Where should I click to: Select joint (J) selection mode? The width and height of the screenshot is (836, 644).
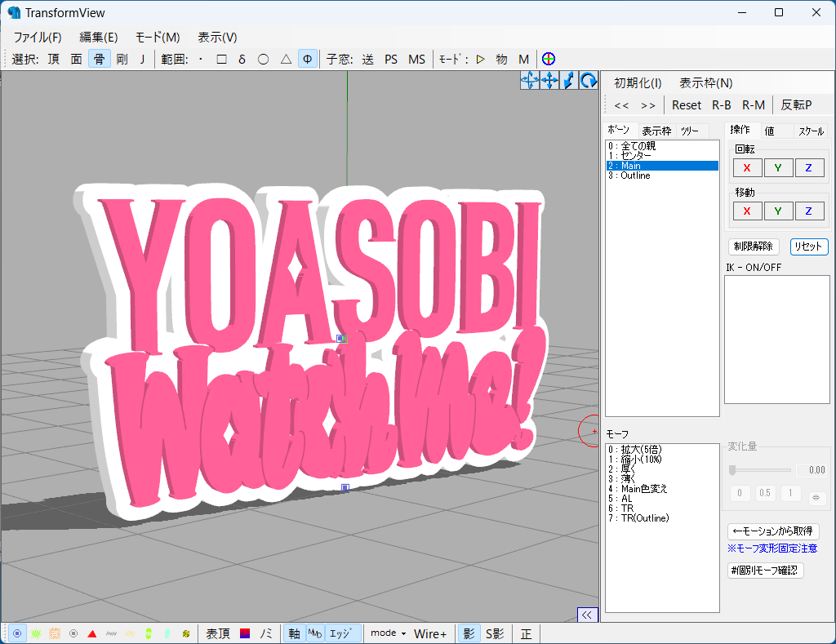(x=142, y=59)
